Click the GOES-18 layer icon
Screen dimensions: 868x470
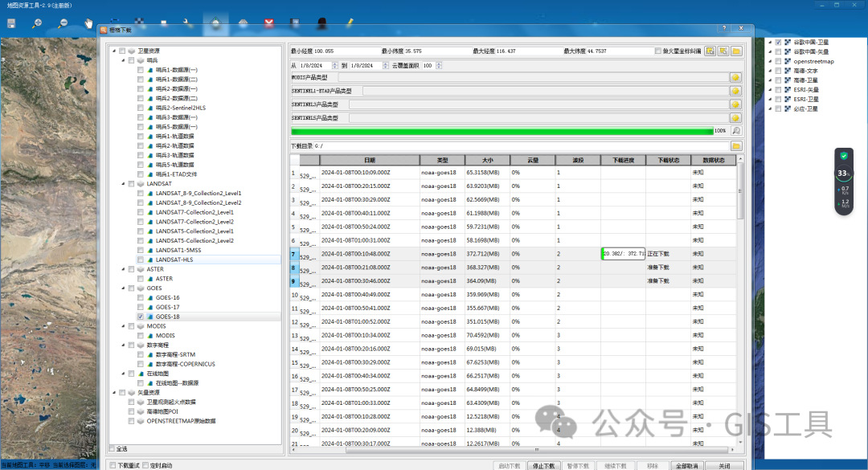pos(150,317)
